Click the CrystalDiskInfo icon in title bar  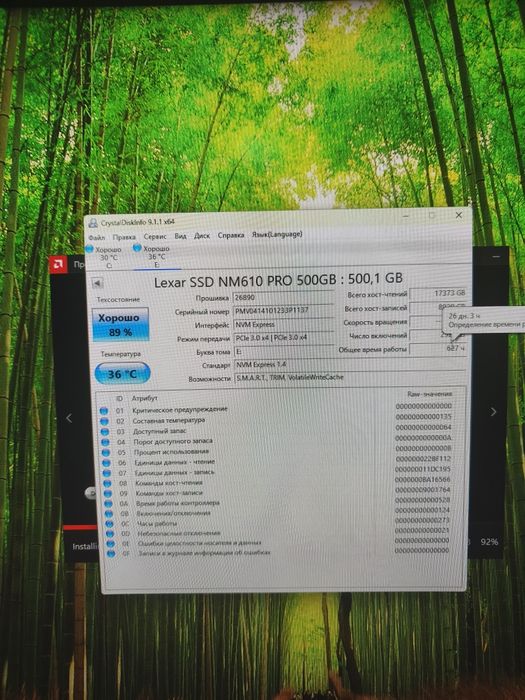pos(93,223)
